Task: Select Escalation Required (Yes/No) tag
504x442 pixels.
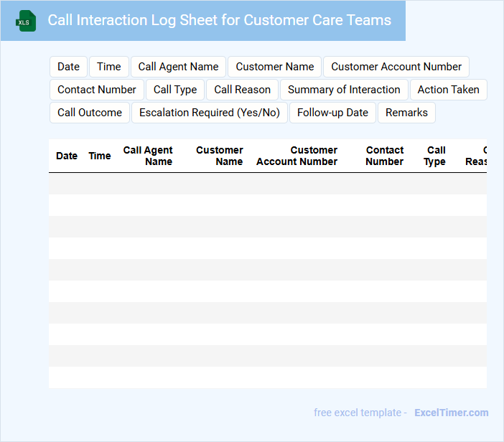Action: click(x=210, y=113)
